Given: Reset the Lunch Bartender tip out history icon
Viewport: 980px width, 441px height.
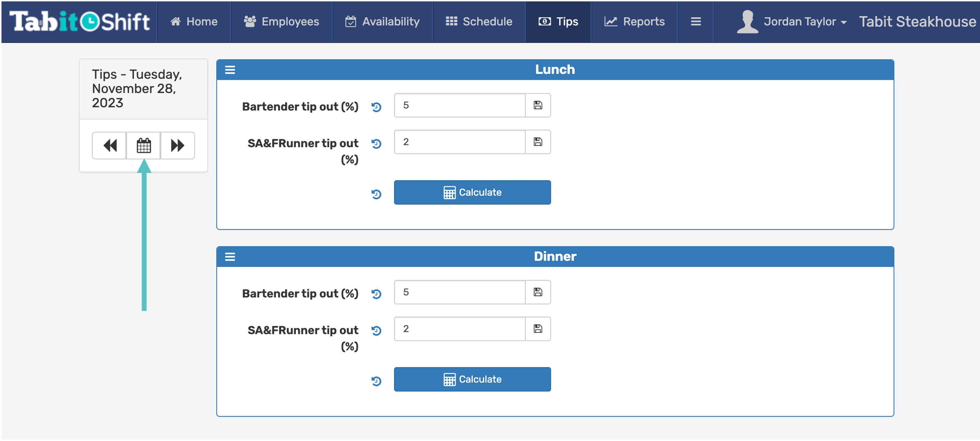Looking at the screenshot, I should pos(376,107).
